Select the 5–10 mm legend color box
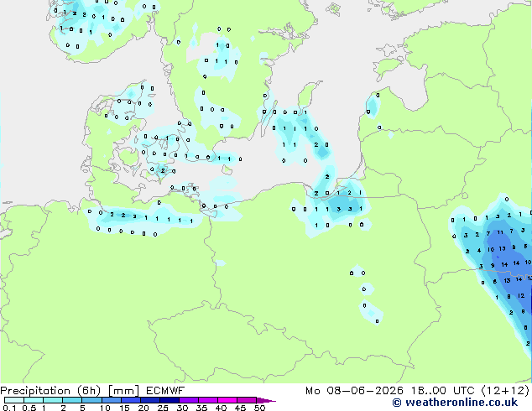The height and width of the screenshot is (411, 532). [91, 400]
